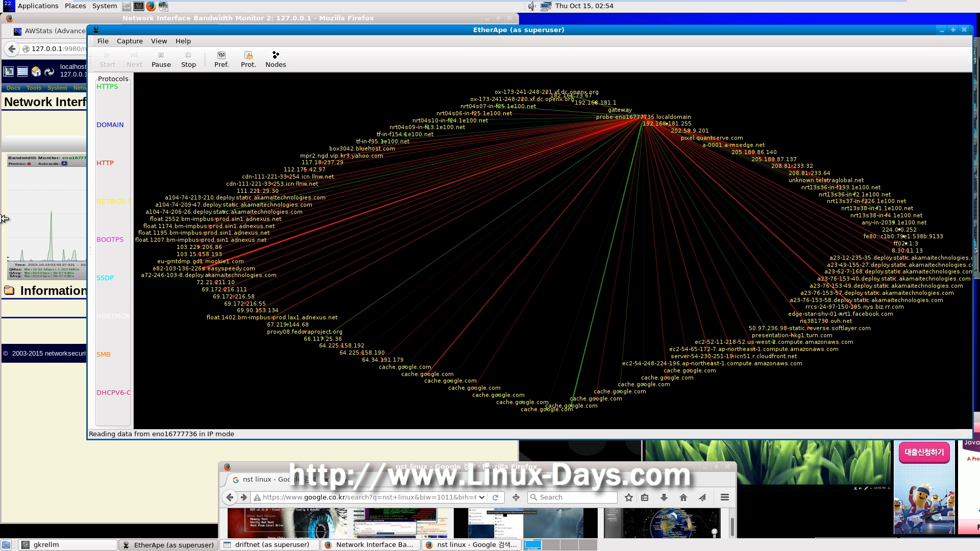980x551 pixels.
Task: Click the NST home icon in web page header
Action: 36,71
